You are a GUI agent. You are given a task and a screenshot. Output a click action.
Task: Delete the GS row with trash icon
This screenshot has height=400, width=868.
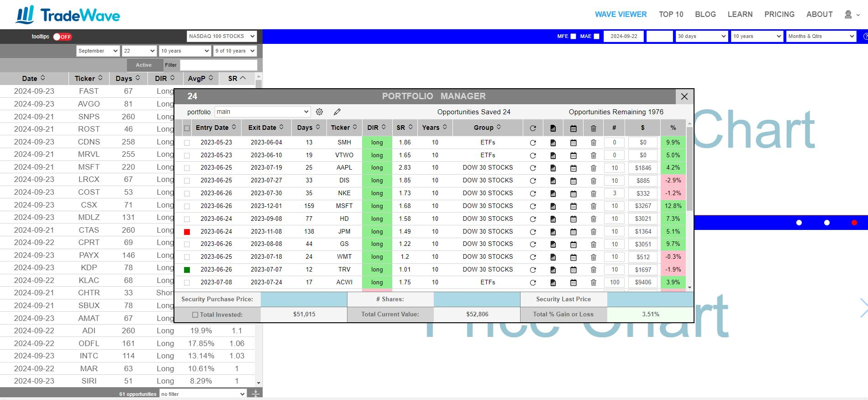coord(594,245)
